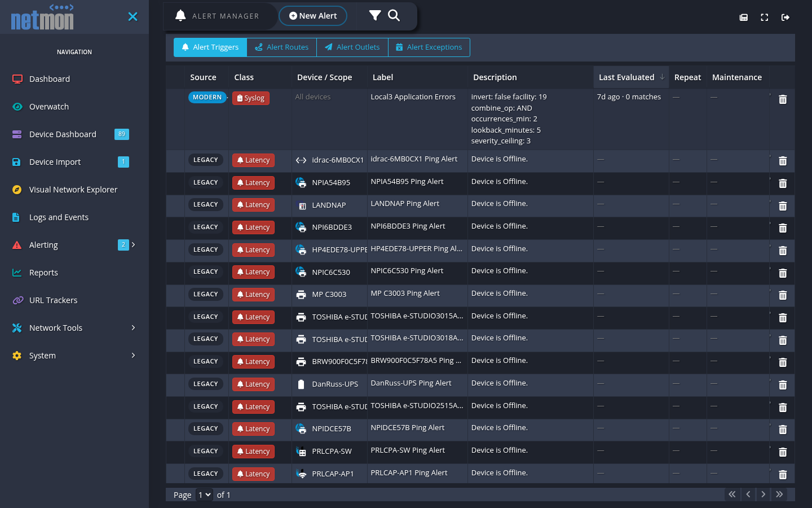Delete the idrac-6MB0CX1 Ping Alert
Screen dimensions: 812x508
point(783,161)
